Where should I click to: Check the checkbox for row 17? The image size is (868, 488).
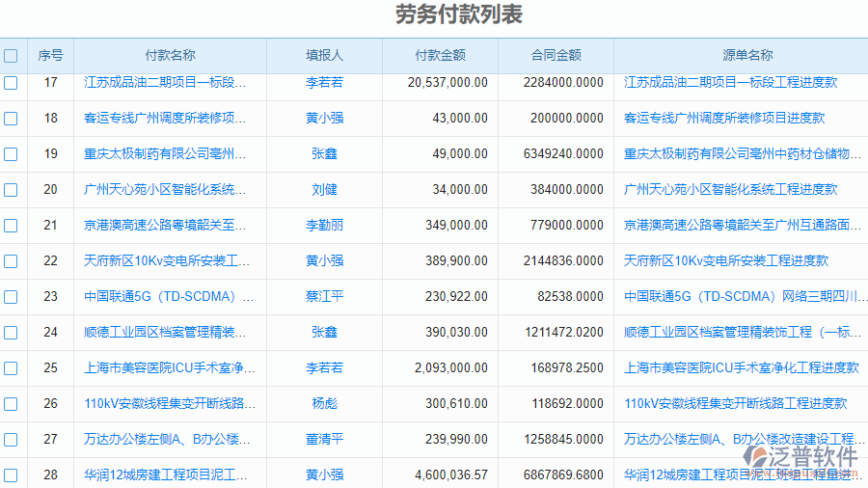tap(11, 83)
